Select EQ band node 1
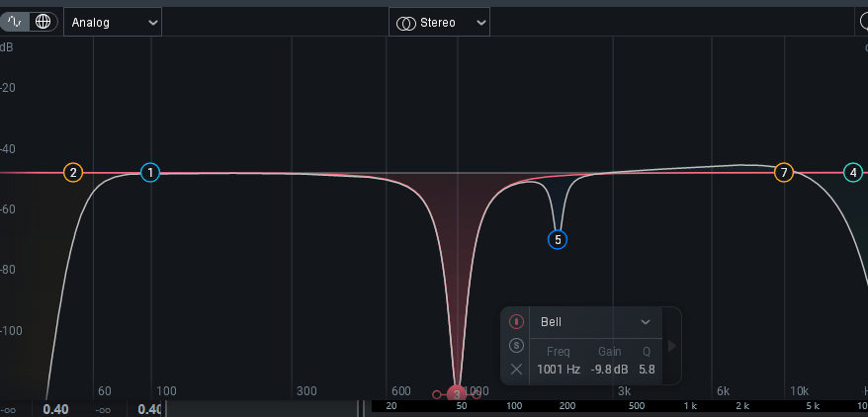Viewport: 868px width, 417px height. [149, 173]
